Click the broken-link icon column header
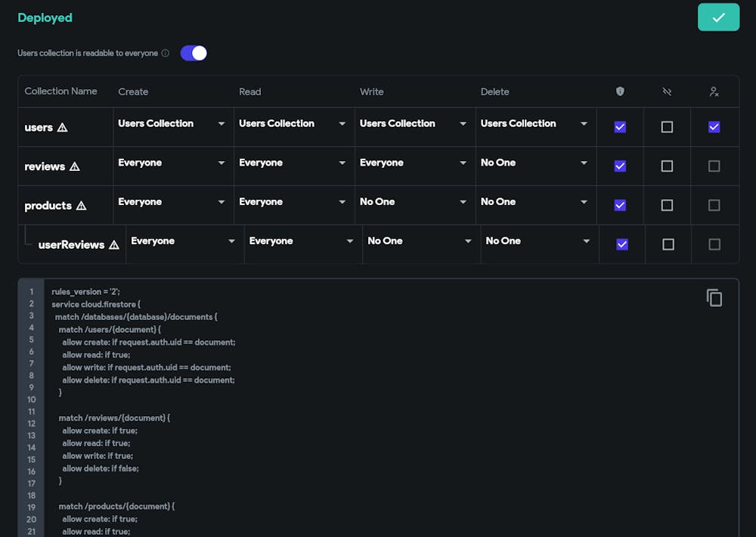The image size is (756, 537). coord(667,92)
